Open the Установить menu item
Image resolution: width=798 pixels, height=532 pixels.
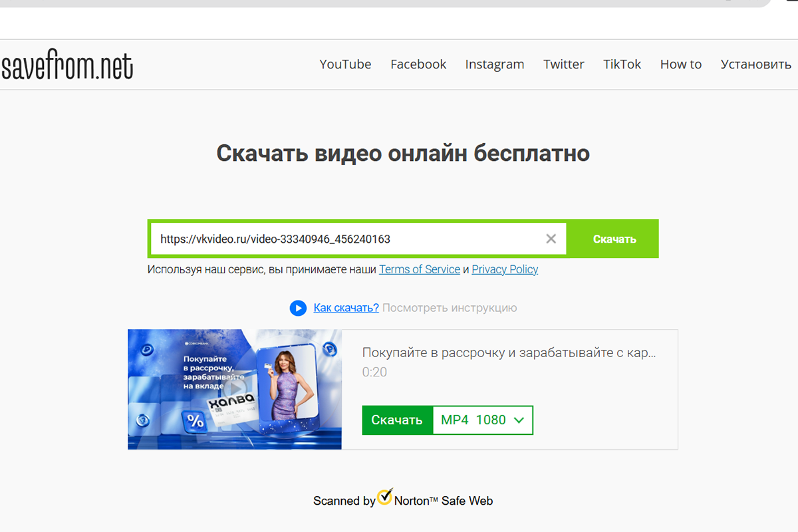[756, 65]
